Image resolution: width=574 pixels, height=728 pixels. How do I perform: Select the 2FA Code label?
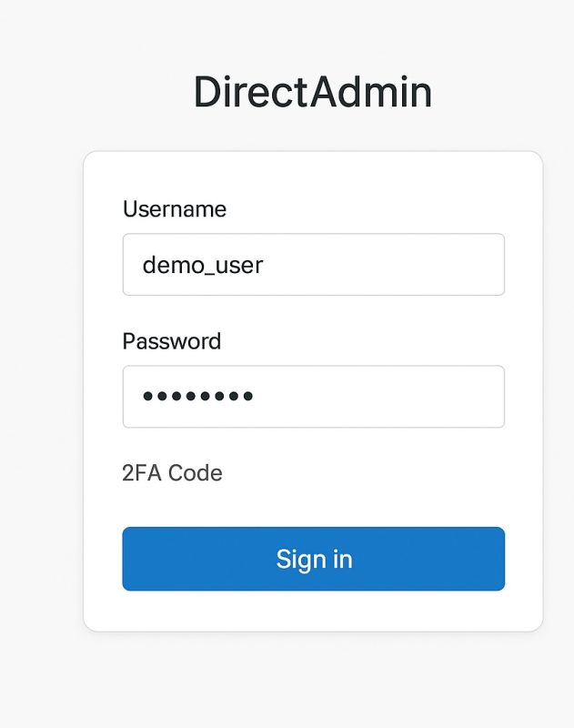tap(173, 473)
